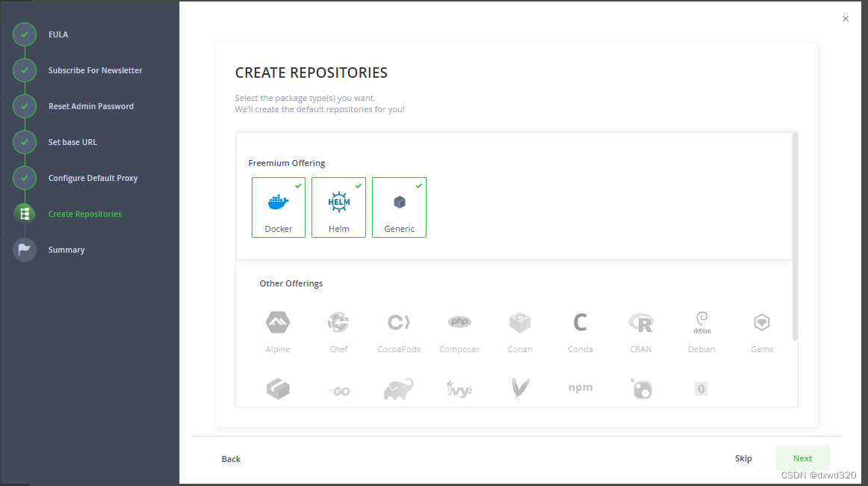Open the Subscribe For Newsletter step
Viewport: 868px width, 486px height.
point(95,70)
